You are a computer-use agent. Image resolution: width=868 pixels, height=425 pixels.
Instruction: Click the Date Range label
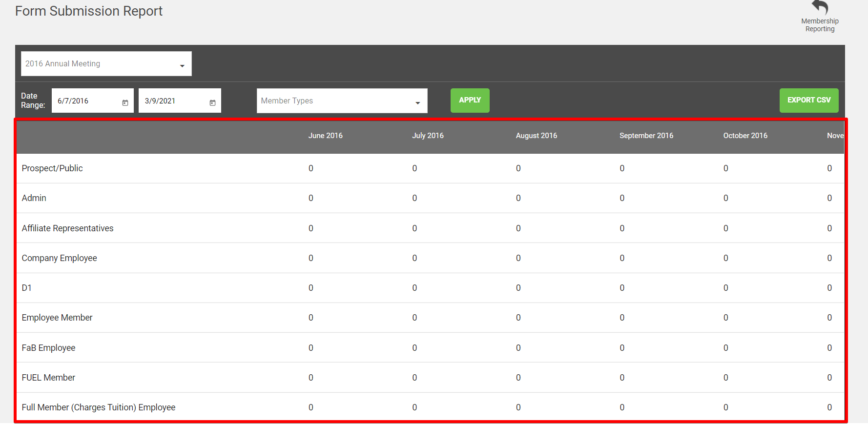tap(33, 101)
